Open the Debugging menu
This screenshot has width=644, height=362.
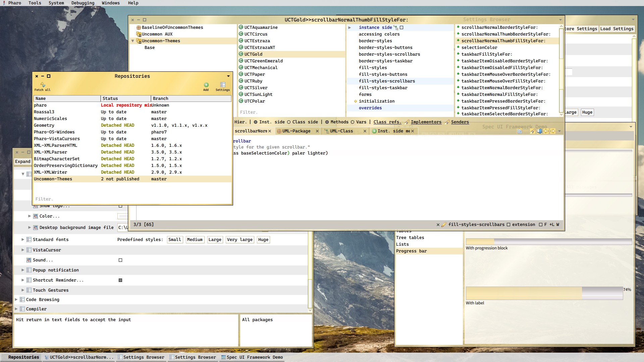pyautogui.click(x=83, y=3)
